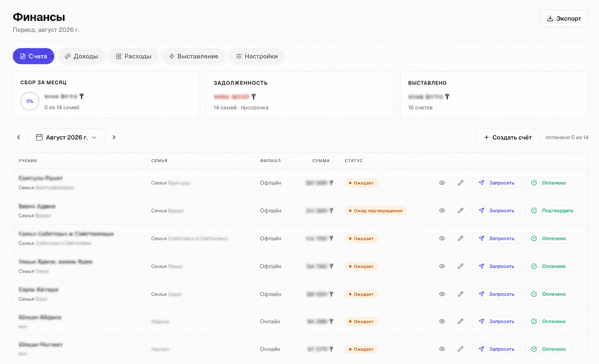The image size is (599, 364).
Task: Go to the previous month using left chevron
Action: (x=19, y=137)
